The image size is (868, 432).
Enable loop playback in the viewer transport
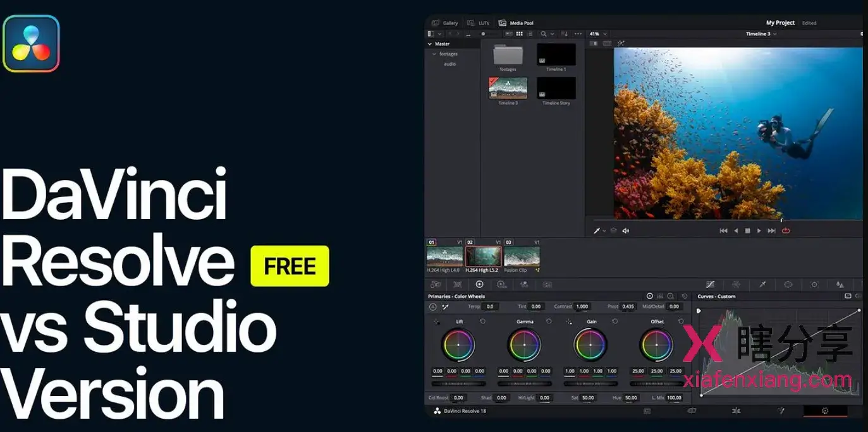(x=785, y=231)
